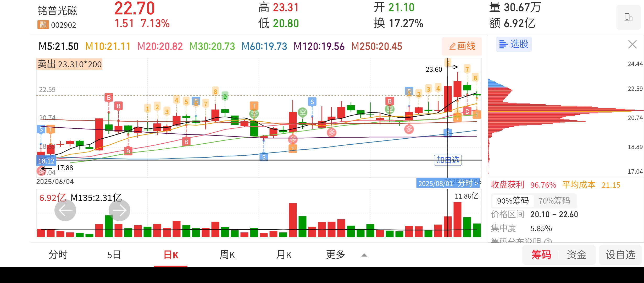This screenshot has width=644, height=283.
Task: Click the orange T marker above 空
Action: (x=254, y=106)
